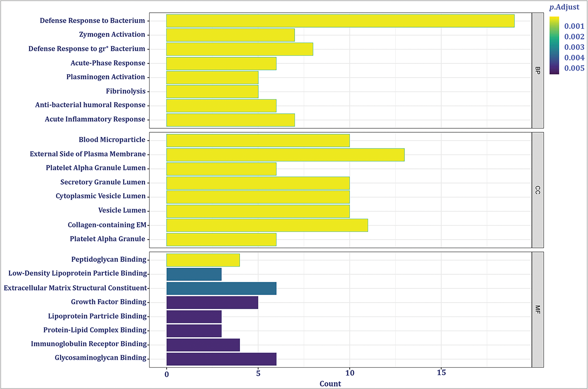588x389 pixels.
Task: Click the Count x-axis title
Action: 330,384
